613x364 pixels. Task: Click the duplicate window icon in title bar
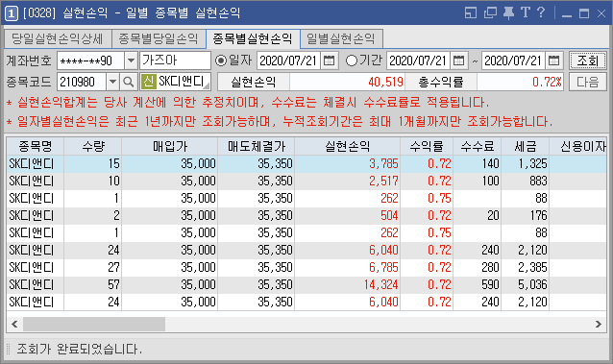(x=490, y=12)
